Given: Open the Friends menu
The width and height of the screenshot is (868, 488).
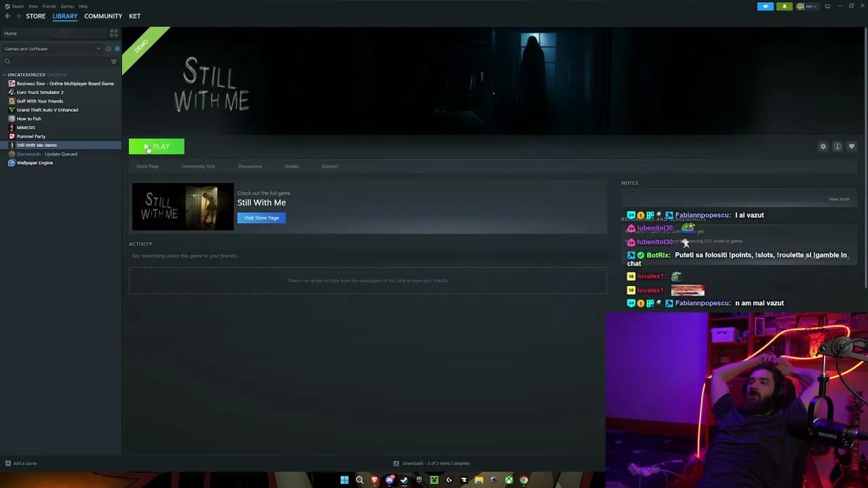Looking at the screenshot, I should point(50,6).
